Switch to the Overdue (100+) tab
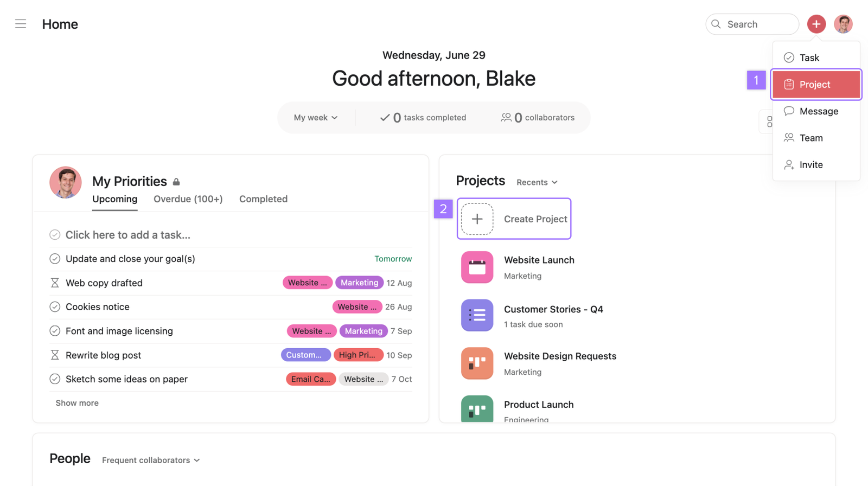Screen dimensions: 868x486 (x=188, y=199)
